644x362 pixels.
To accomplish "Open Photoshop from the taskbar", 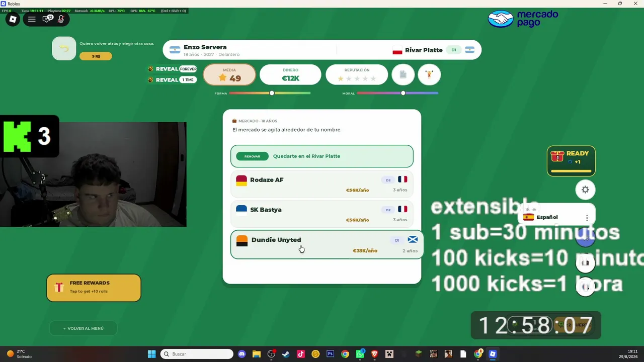I will (x=330, y=354).
